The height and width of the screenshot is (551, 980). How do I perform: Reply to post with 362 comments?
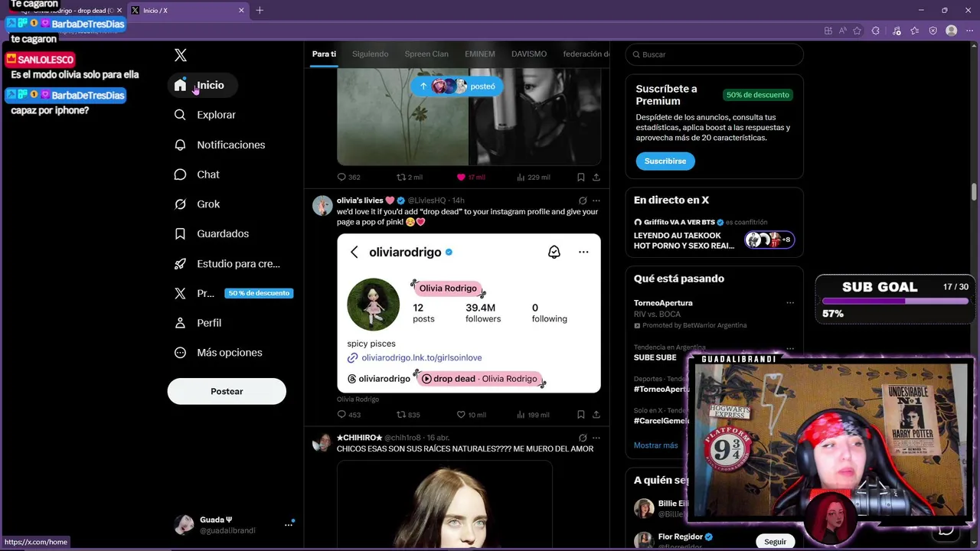(348, 177)
